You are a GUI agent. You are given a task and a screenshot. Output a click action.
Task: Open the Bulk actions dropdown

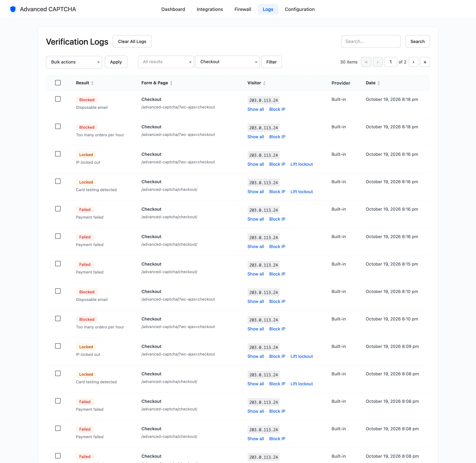pos(74,62)
